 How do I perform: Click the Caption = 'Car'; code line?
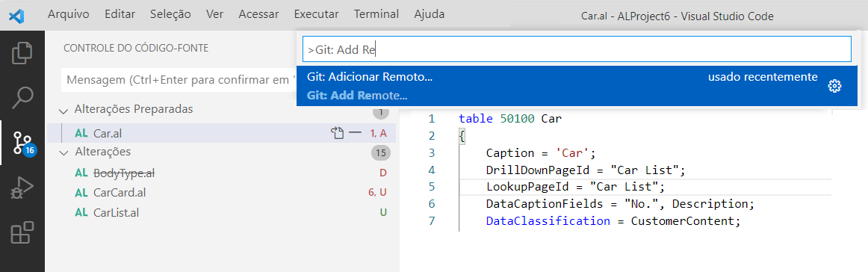pyautogui.click(x=541, y=152)
